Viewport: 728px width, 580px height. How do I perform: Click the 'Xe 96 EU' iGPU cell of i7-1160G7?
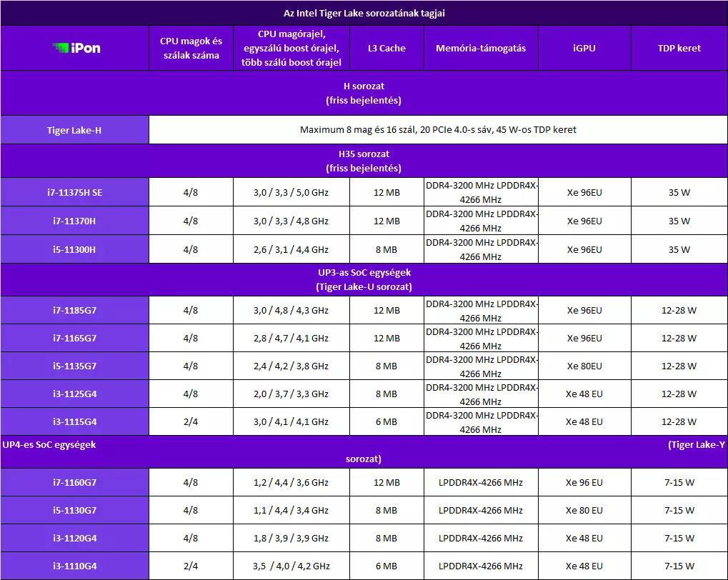[x=584, y=482]
